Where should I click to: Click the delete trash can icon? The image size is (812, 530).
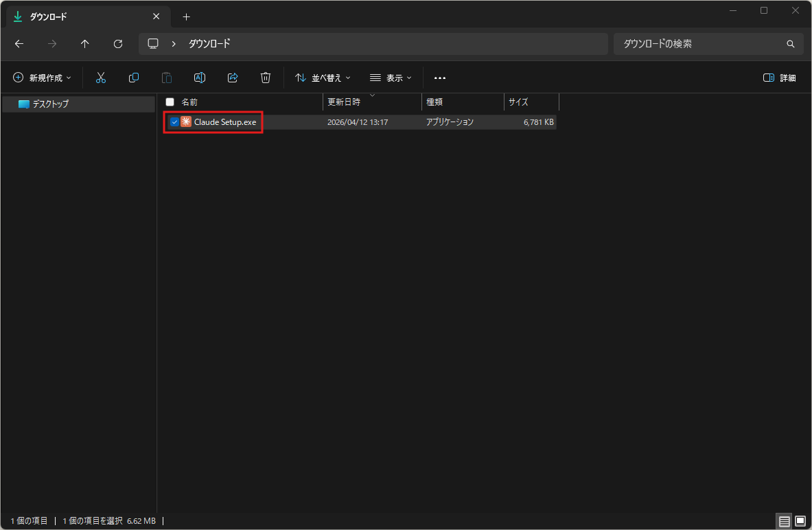tap(266, 78)
